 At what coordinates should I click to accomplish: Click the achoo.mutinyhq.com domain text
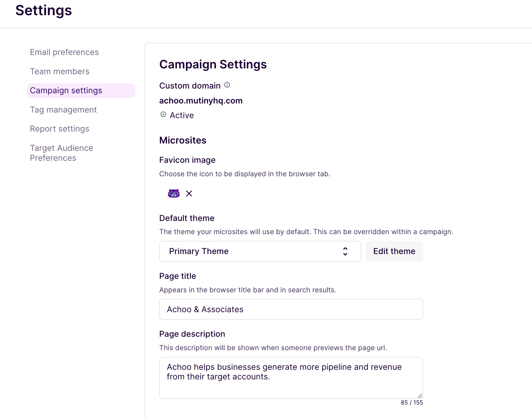tap(201, 101)
